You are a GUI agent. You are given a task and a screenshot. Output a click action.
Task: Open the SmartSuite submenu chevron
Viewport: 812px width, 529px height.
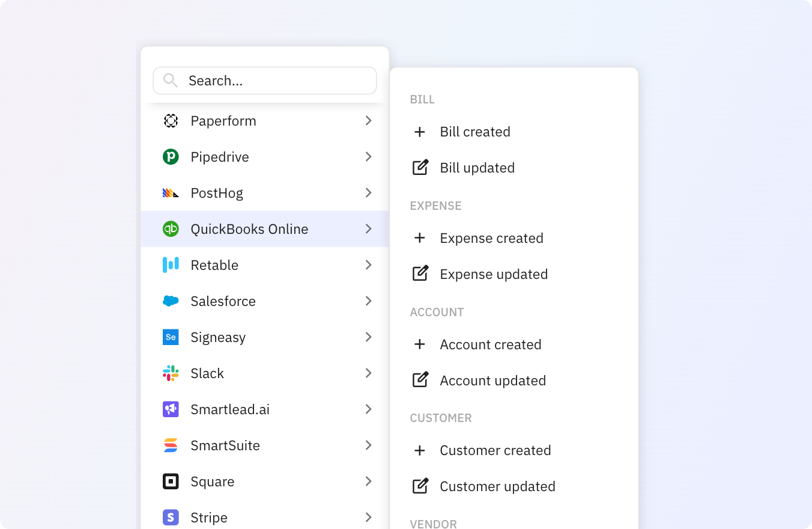point(369,445)
